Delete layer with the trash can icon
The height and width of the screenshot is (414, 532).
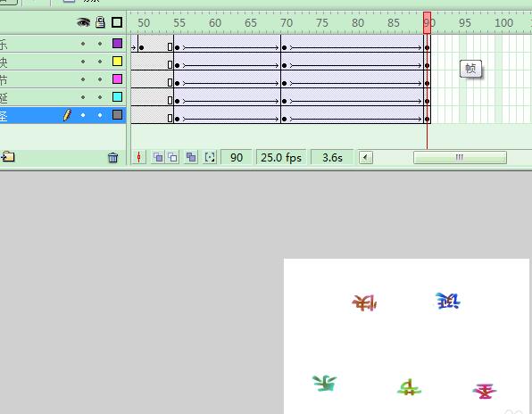113,158
